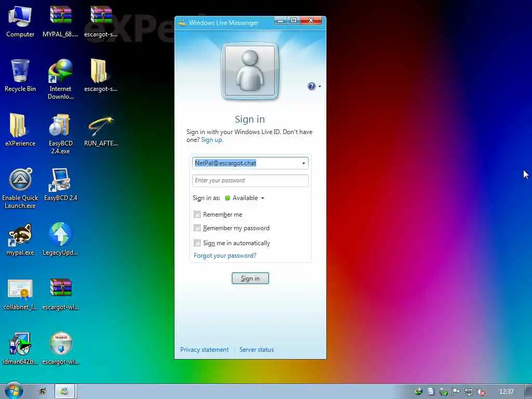
Task: Tick Sign me in automatically
Action: coord(197,243)
